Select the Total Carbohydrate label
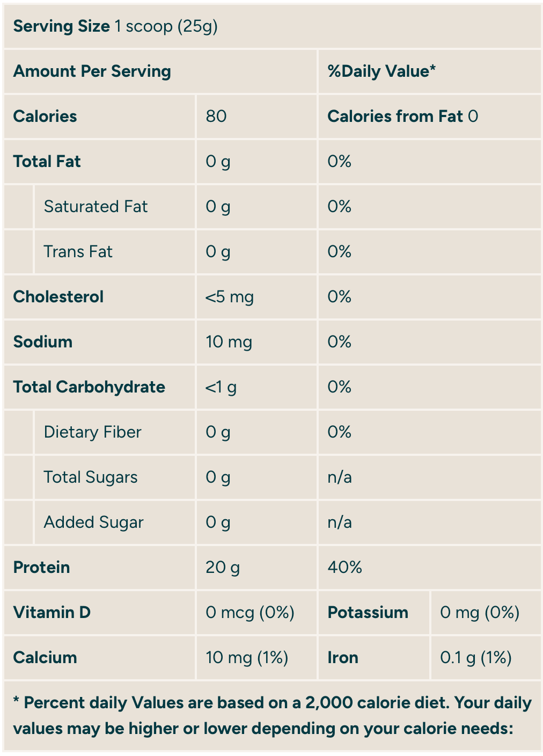This screenshot has height=756, width=543. point(89,387)
